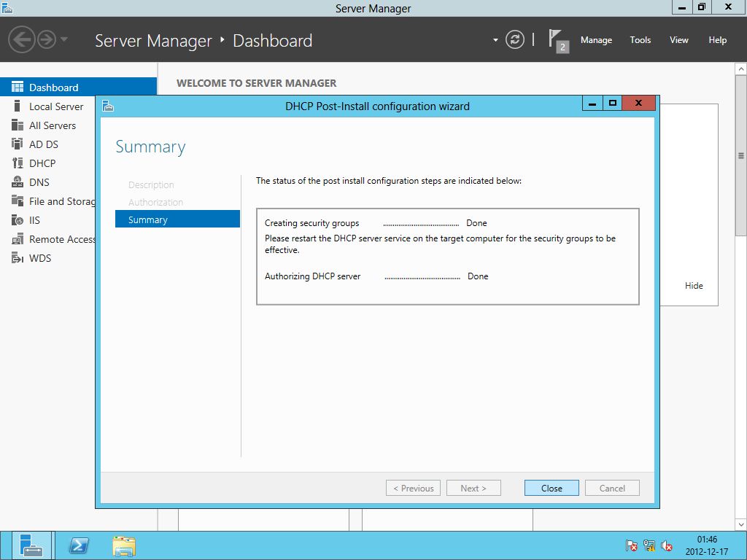Open File and Storage Services icon
This screenshot has height=560, width=747.
(x=18, y=201)
